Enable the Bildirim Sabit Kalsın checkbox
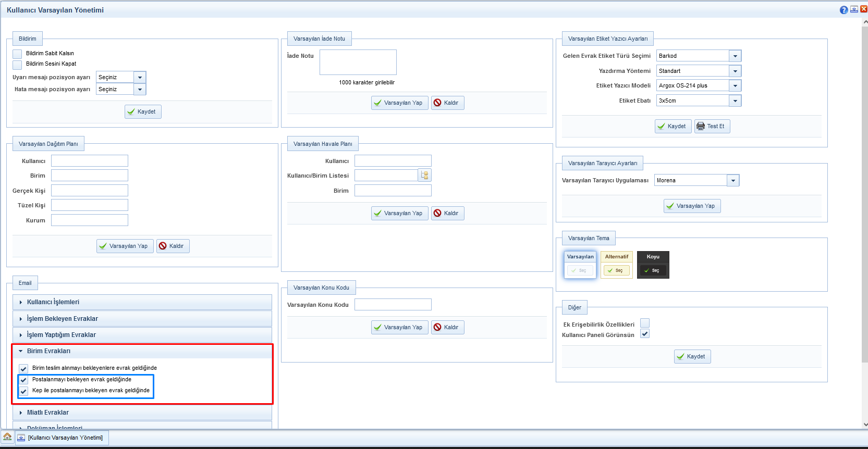This screenshot has height=449, width=868. 17,54
